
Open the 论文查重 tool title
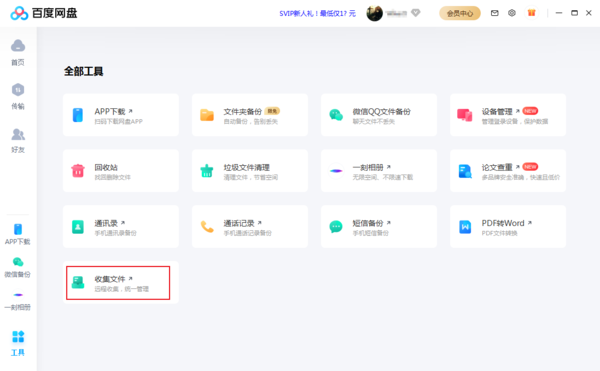(497, 167)
